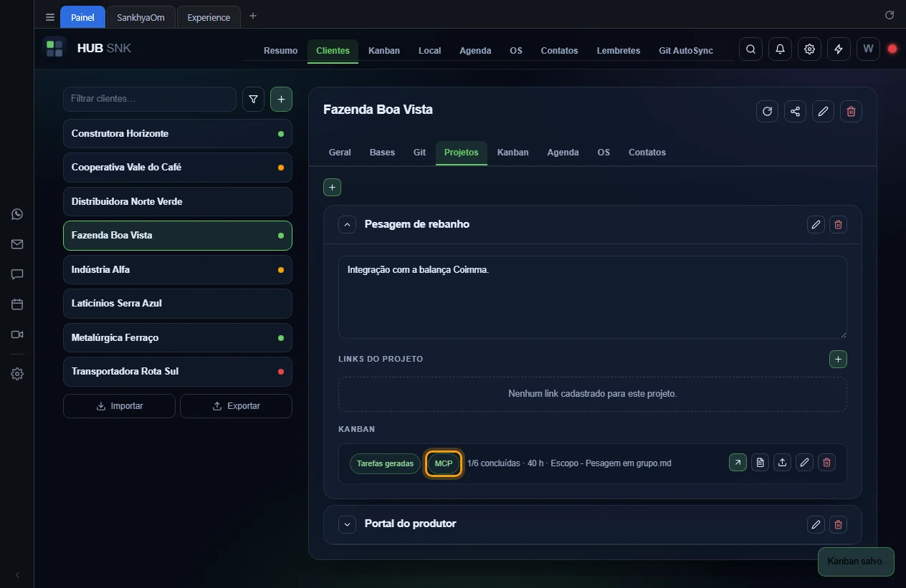Select client Metalúrgica Ferraço
The width and height of the screenshot is (906, 588).
point(178,338)
